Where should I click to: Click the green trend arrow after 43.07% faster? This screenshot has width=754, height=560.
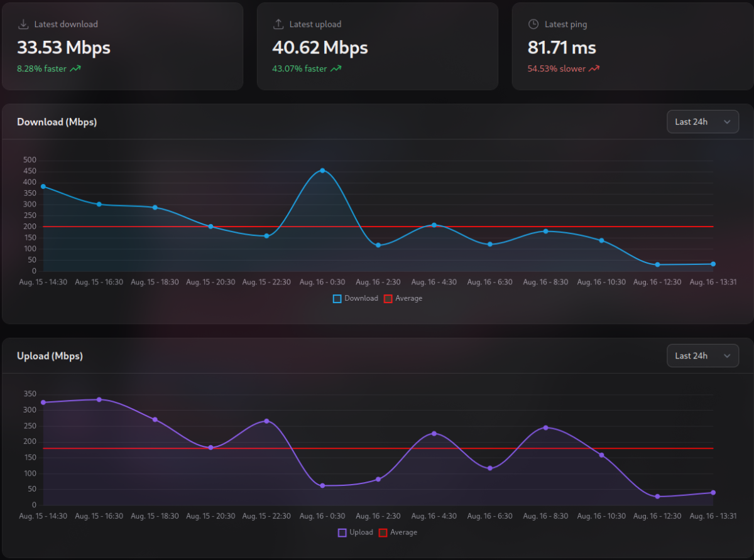pos(336,69)
